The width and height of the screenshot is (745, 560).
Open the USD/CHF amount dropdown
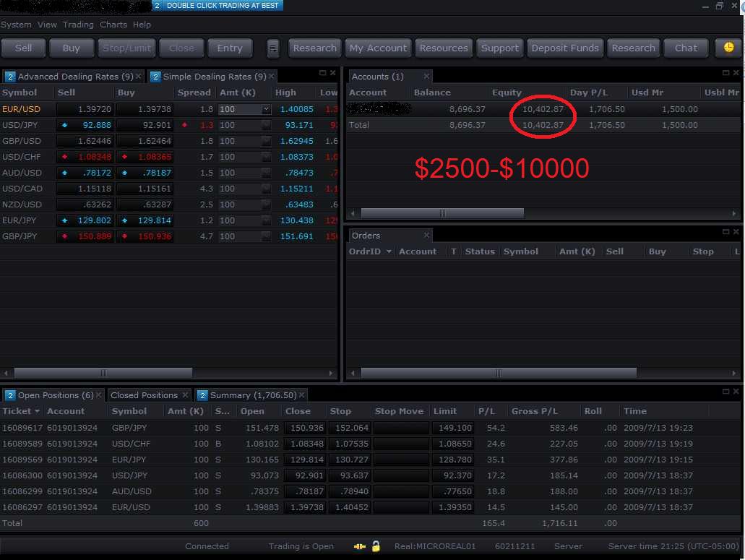point(266,157)
